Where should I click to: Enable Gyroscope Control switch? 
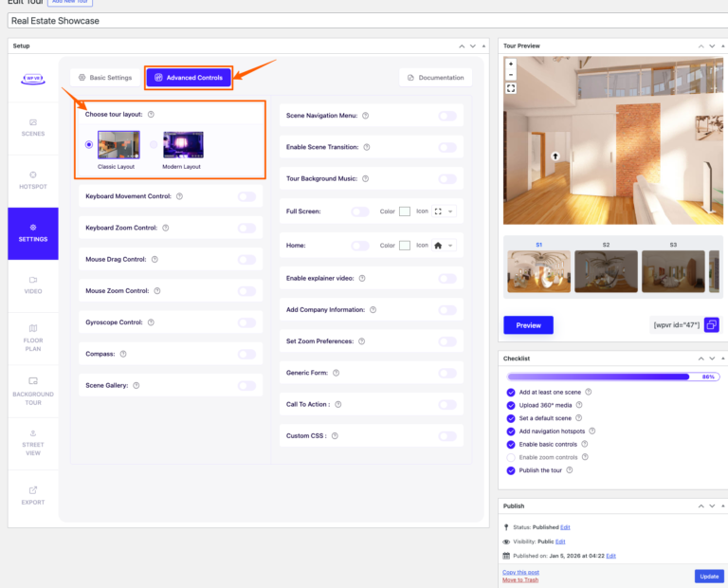click(247, 322)
